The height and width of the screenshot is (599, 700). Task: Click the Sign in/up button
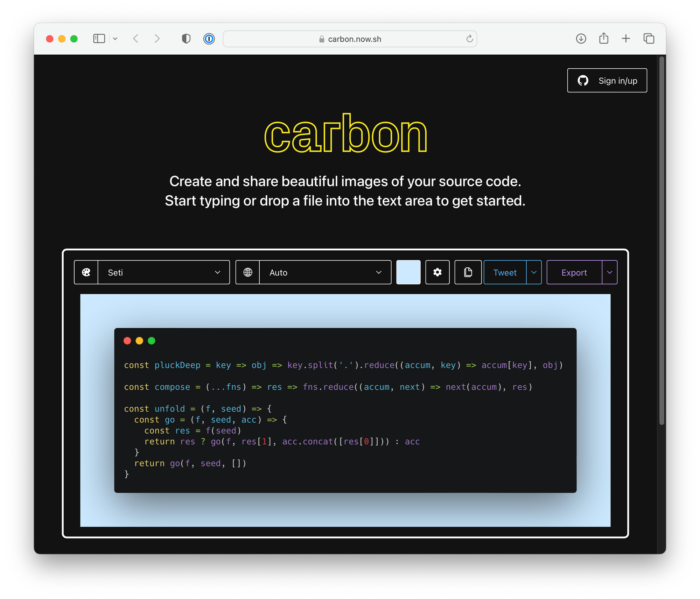click(x=607, y=81)
